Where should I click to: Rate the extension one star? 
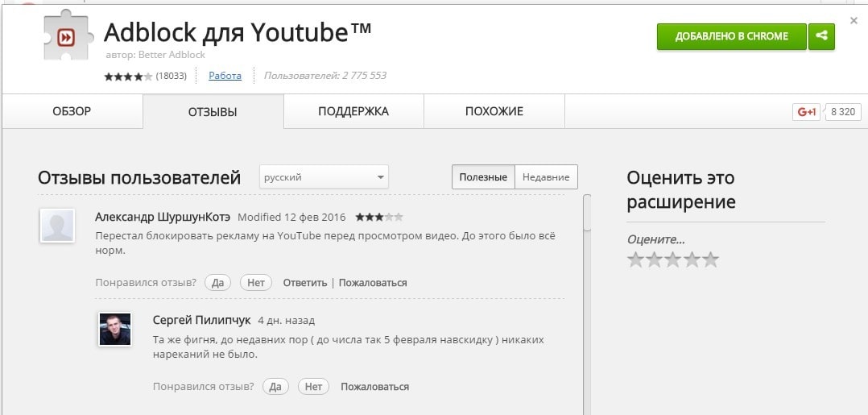tap(636, 259)
